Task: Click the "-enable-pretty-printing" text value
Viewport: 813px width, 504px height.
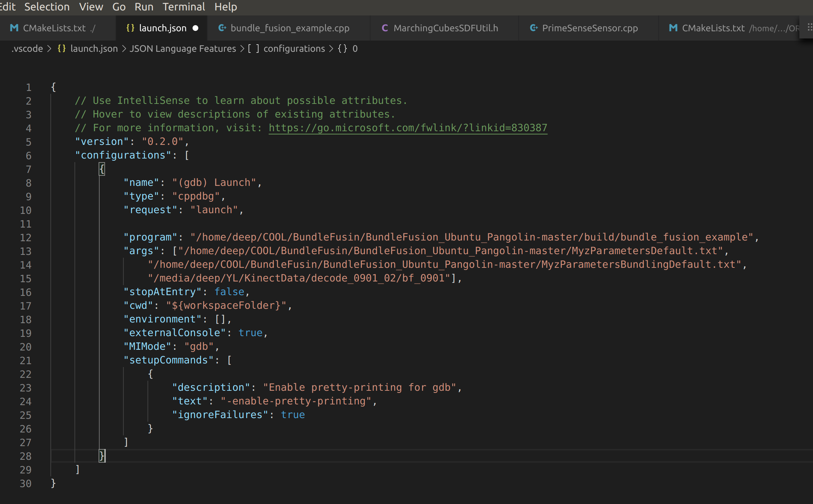Action: 296,401
